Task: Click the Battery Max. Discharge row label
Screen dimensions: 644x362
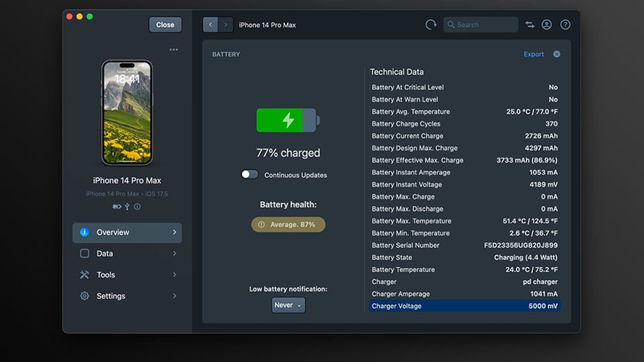Action: 407,208
